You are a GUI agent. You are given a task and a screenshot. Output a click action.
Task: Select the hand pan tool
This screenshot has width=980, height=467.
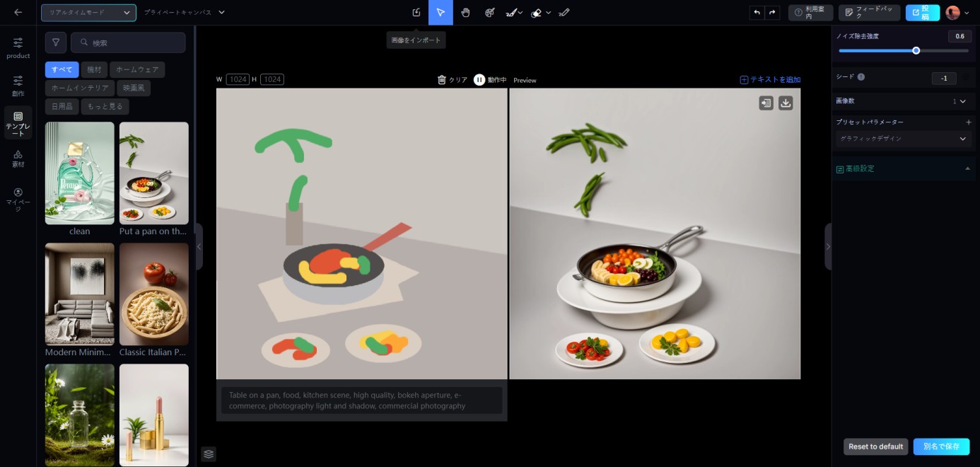coord(465,13)
